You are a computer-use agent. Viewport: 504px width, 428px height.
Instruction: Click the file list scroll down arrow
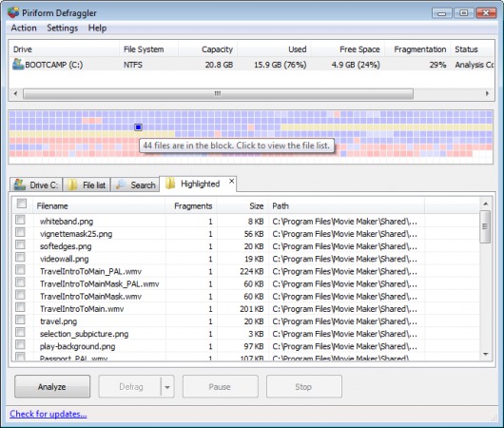tap(486, 354)
